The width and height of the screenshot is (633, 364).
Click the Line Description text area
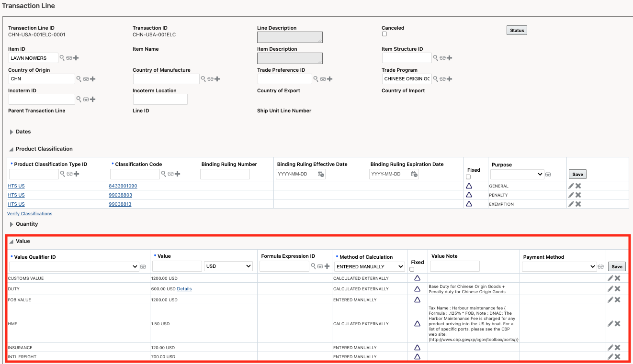click(290, 37)
